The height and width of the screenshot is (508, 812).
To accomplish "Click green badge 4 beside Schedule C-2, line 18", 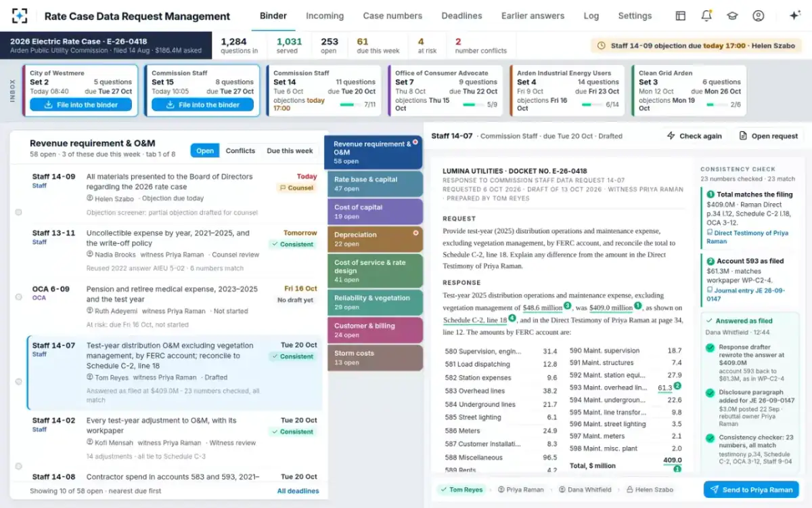I will pos(512,318).
